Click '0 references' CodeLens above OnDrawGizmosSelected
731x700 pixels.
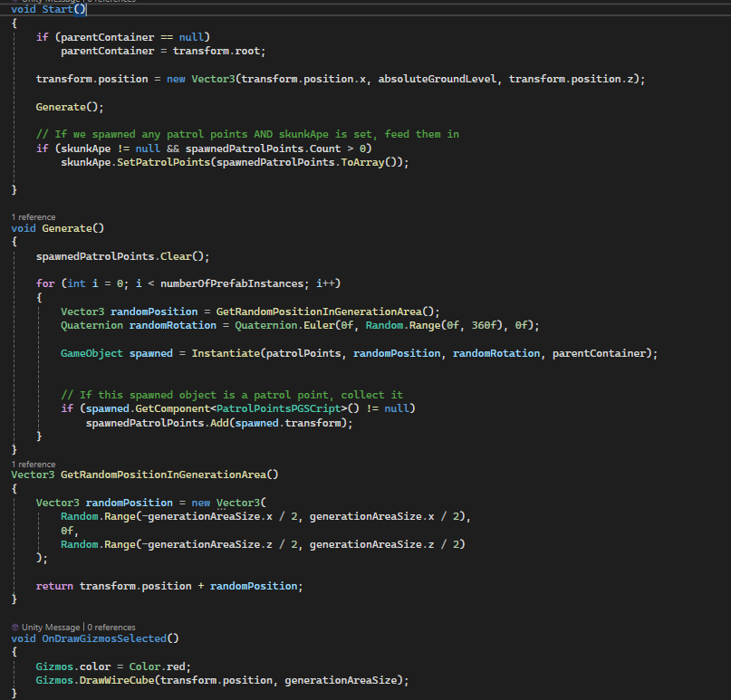pos(111,628)
